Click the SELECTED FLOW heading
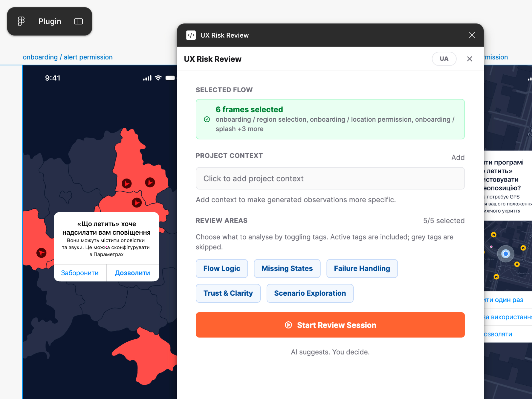 [x=224, y=90]
